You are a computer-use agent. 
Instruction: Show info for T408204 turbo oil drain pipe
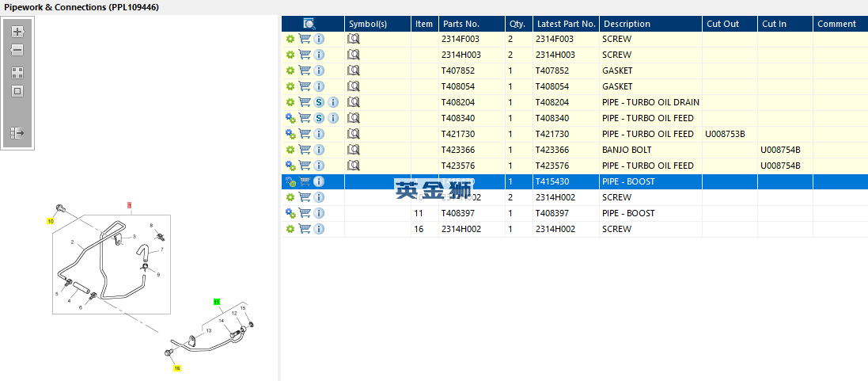[332, 102]
